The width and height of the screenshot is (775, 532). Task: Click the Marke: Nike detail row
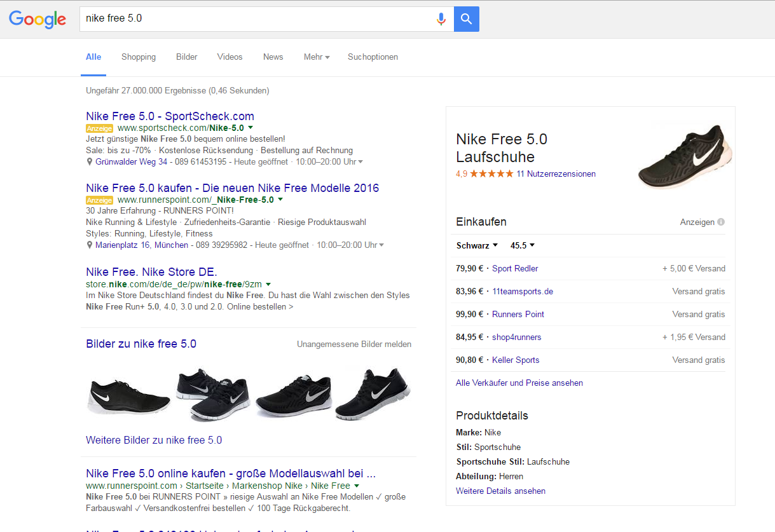tap(478, 432)
